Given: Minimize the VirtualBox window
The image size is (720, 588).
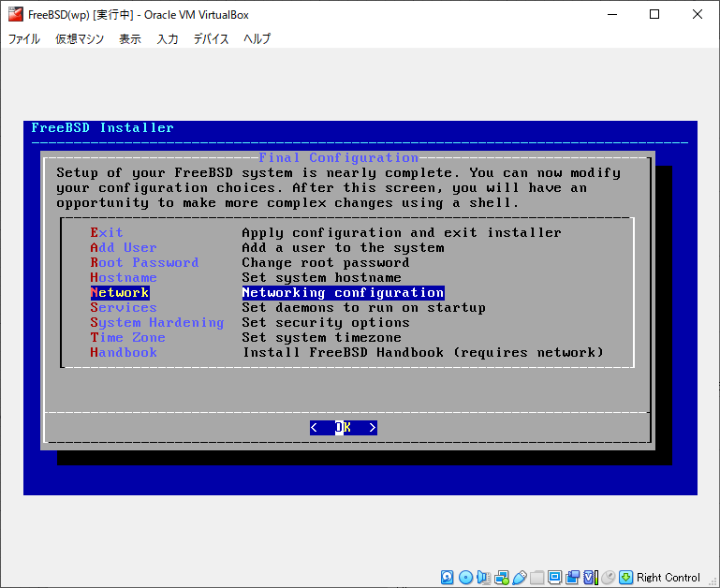Looking at the screenshot, I should pyautogui.click(x=612, y=14).
